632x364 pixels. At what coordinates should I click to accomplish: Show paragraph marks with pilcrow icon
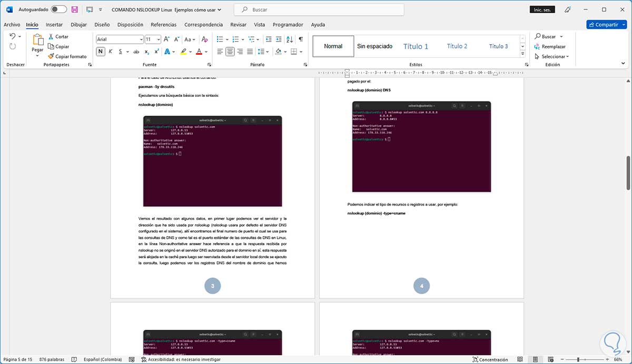tap(301, 39)
